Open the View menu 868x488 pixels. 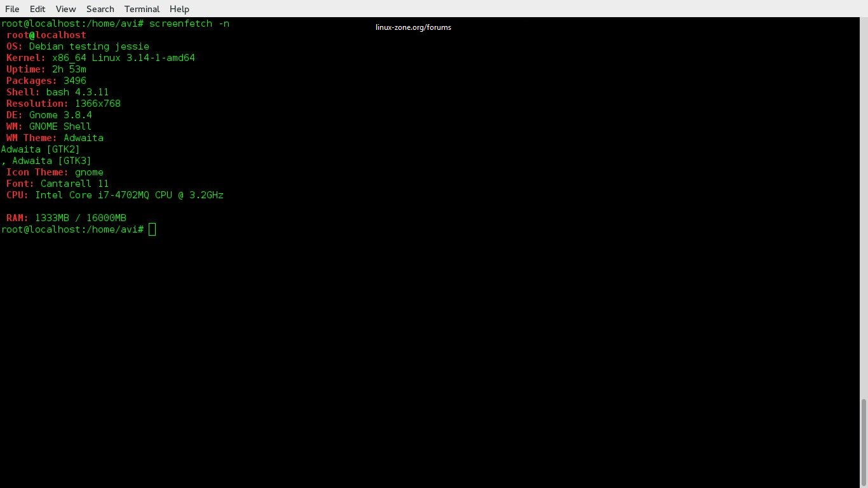click(65, 9)
